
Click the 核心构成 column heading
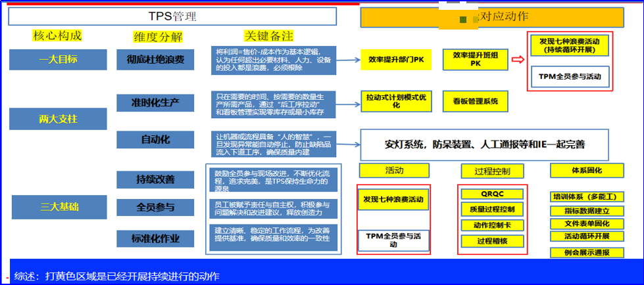coord(57,35)
